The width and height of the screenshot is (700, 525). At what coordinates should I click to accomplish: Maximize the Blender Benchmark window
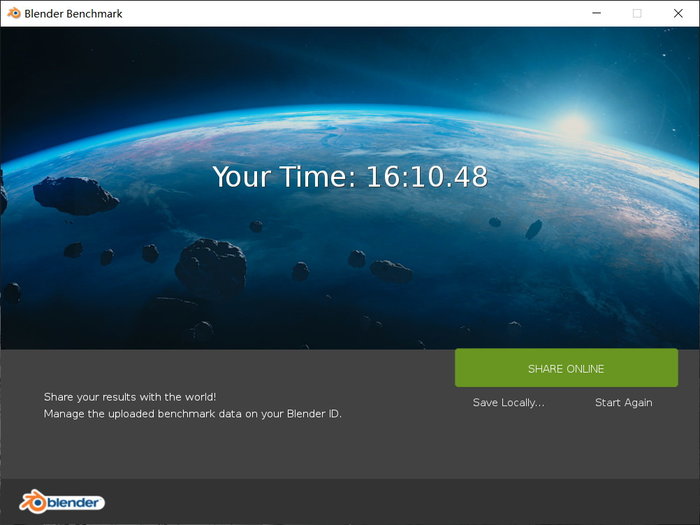[x=636, y=14]
